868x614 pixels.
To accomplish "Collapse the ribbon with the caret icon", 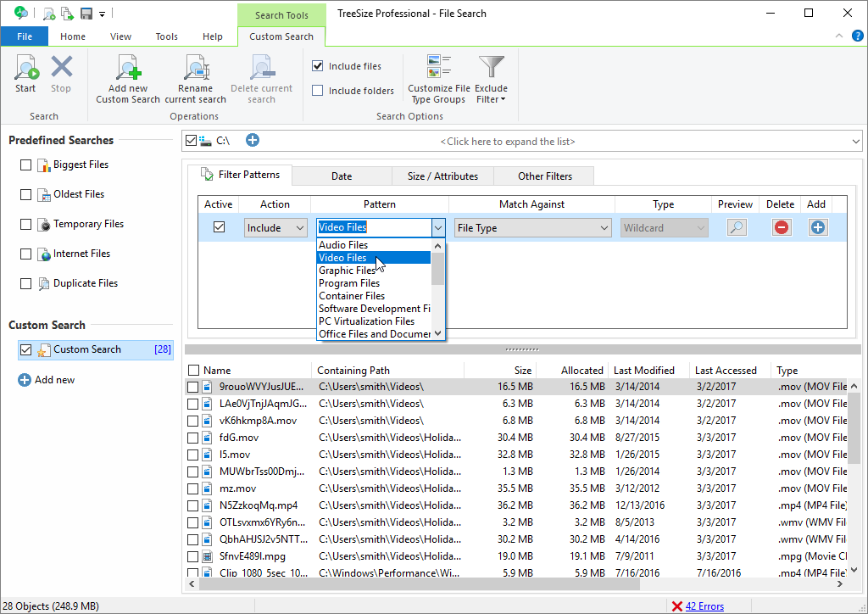I will 839,36.
